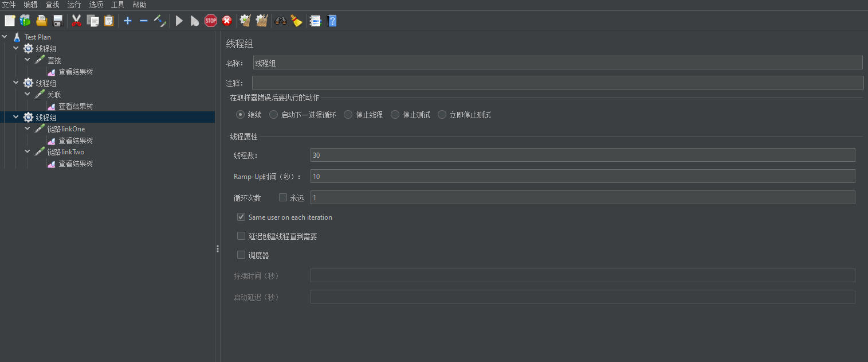Click the scissors Cut icon

pyautogui.click(x=76, y=21)
